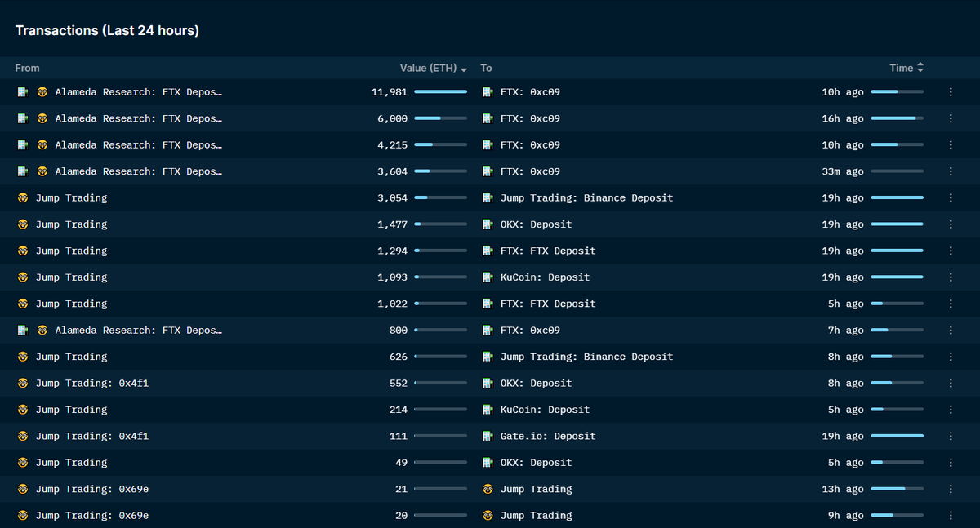Click the Jump Trading coin icon in the 214 ETH row
The height and width of the screenshot is (528, 980).
tap(23, 410)
